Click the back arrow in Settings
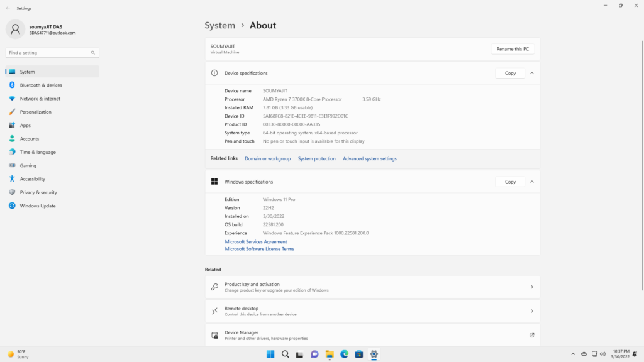Screen dimensions: 644x362 point(8,8)
